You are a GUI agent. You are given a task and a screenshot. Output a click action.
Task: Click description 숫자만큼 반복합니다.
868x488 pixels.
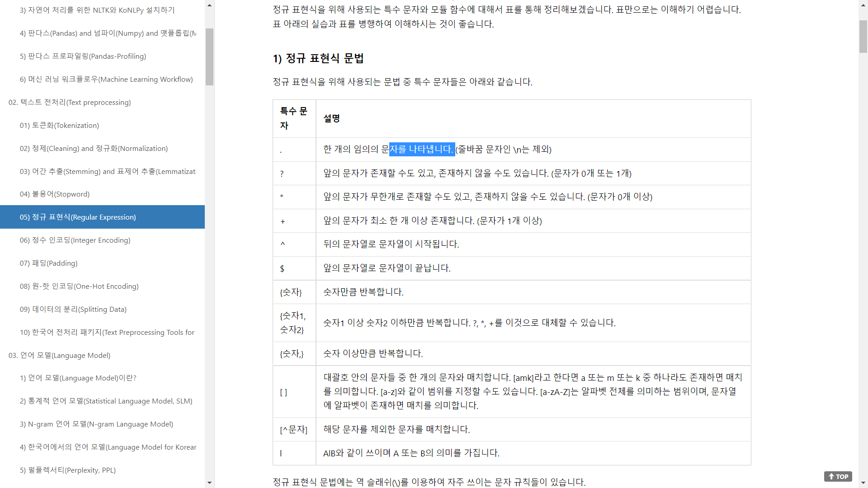coord(363,292)
